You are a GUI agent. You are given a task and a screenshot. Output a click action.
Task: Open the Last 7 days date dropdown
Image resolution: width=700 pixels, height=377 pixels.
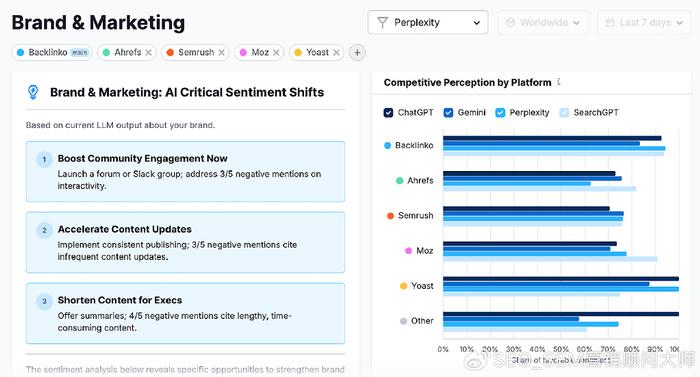click(x=645, y=22)
